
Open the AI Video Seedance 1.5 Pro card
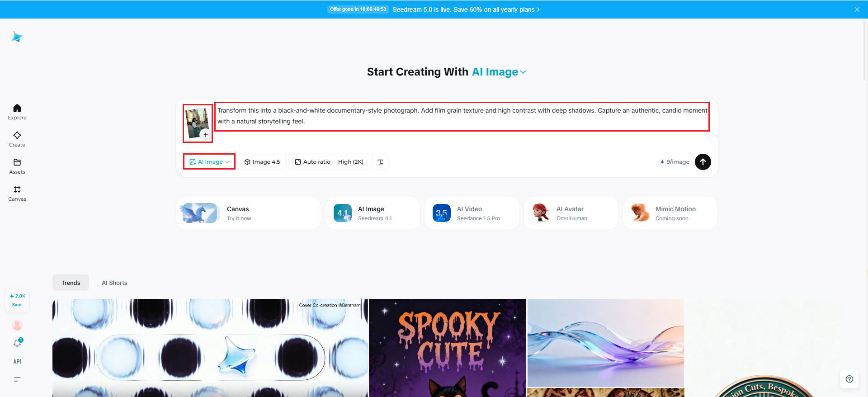pos(472,213)
